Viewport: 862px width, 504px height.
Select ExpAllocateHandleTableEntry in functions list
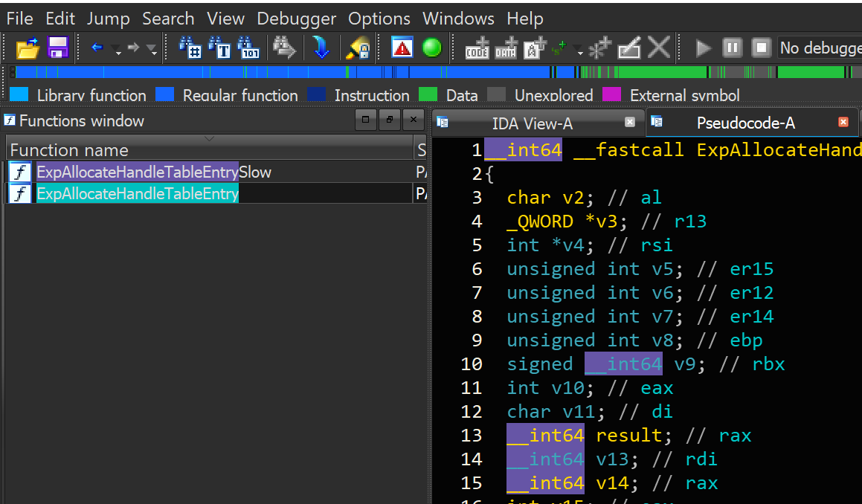pyautogui.click(x=138, y=193)
